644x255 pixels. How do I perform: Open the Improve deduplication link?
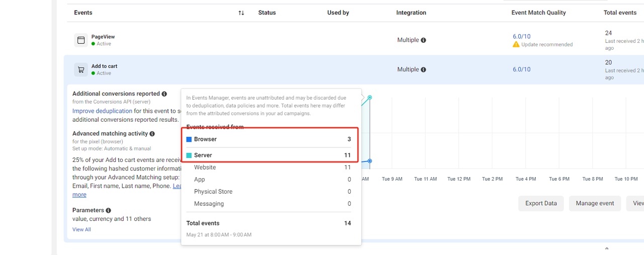[x=102, y=111]
